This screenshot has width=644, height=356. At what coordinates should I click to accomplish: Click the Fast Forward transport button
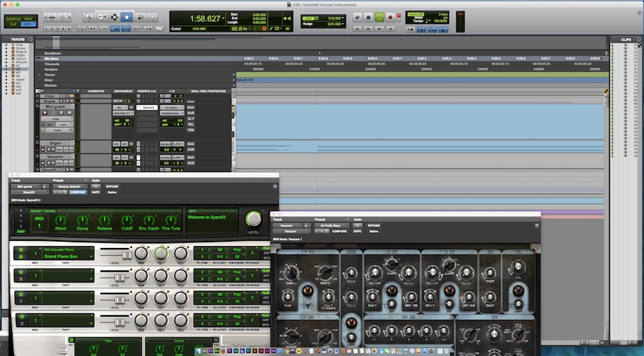click(380, 29)
